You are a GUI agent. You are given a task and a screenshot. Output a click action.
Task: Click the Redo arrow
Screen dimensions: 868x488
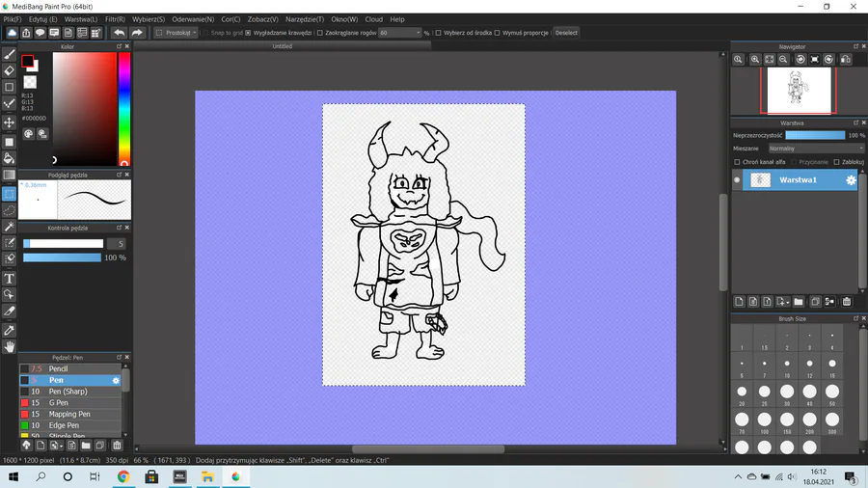pyautogui.click(x=137, y=33)
